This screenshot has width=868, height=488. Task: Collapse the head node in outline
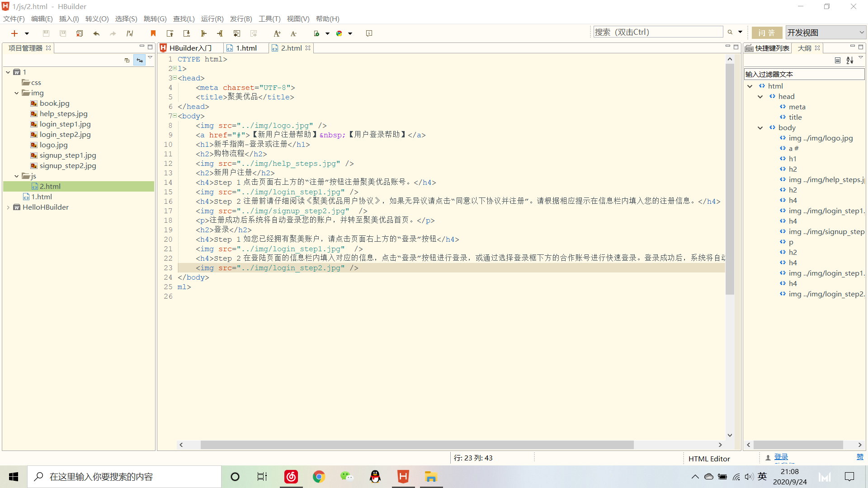(760, 96)
